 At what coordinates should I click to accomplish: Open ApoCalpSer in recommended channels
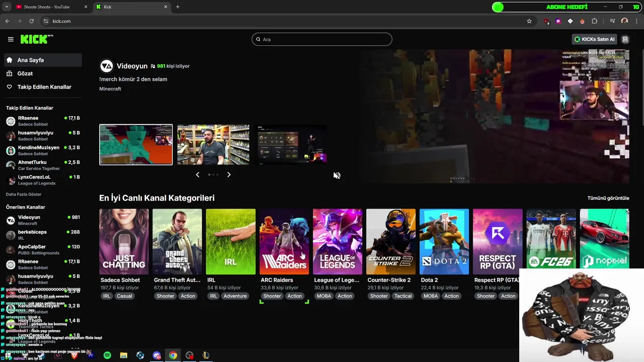(x=43, y=249)
